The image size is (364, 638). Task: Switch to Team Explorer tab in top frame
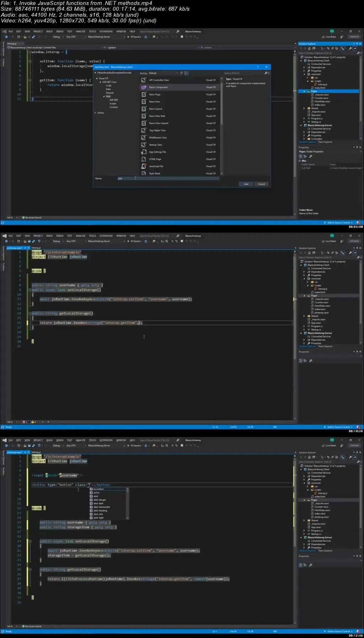(x=325, y=142)
